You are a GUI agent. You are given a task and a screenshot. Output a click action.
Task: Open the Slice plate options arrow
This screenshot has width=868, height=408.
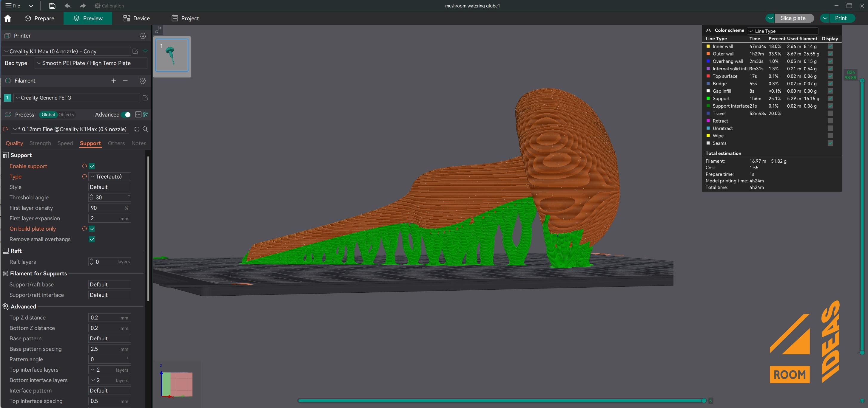pos(770,18)
